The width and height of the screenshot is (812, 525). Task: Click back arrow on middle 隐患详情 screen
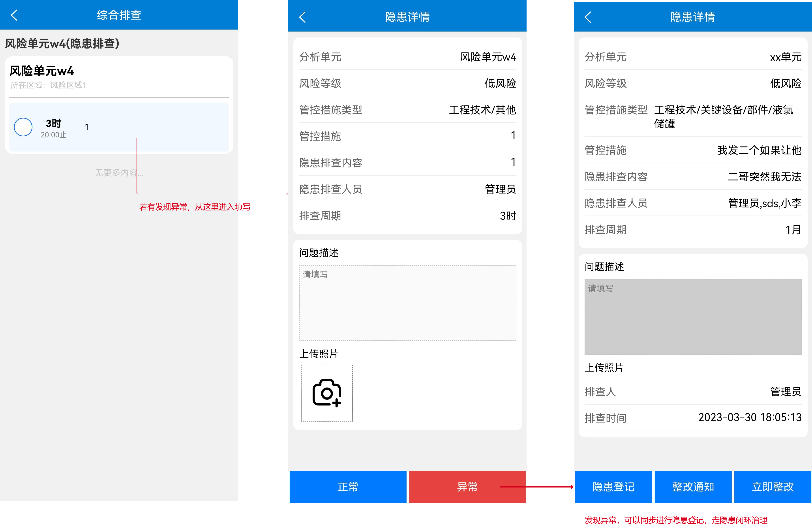302,17
